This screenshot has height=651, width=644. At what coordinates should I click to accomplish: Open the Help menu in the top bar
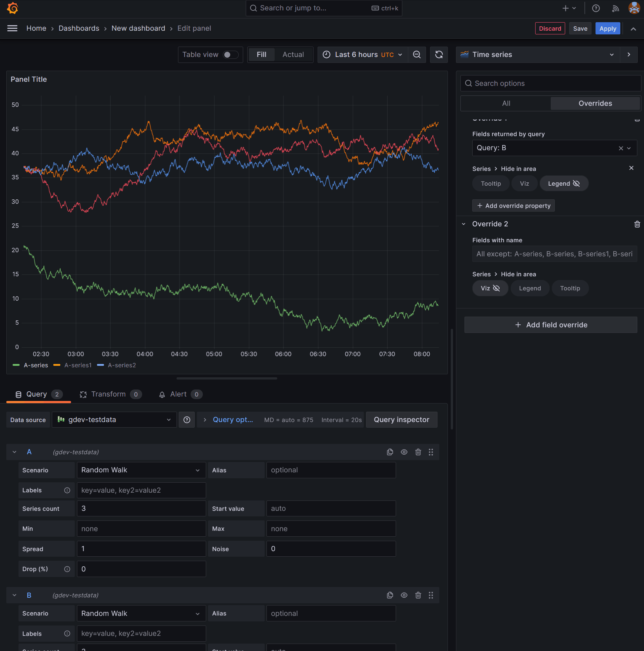tap(596, 8)
